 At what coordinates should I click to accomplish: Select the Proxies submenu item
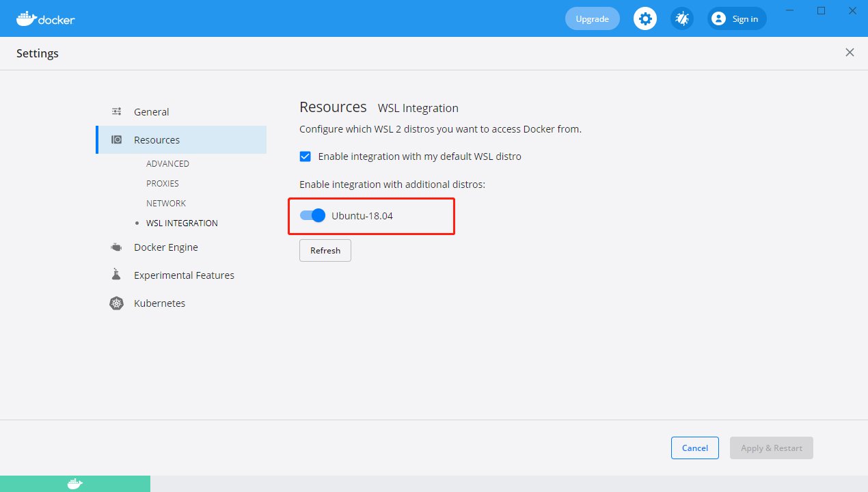tap(163, 184)
